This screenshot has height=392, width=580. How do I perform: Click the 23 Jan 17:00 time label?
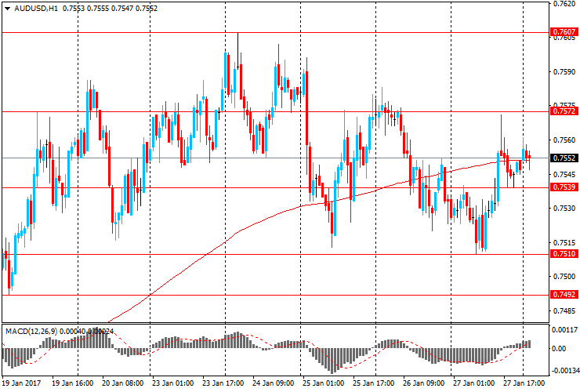click(x=224, y=384)
